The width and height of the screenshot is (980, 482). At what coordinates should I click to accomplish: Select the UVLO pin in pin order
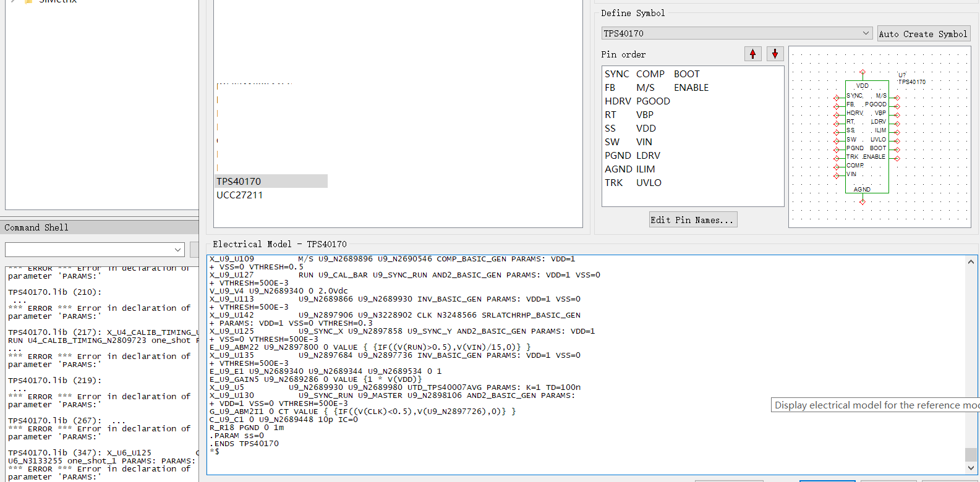649,183
